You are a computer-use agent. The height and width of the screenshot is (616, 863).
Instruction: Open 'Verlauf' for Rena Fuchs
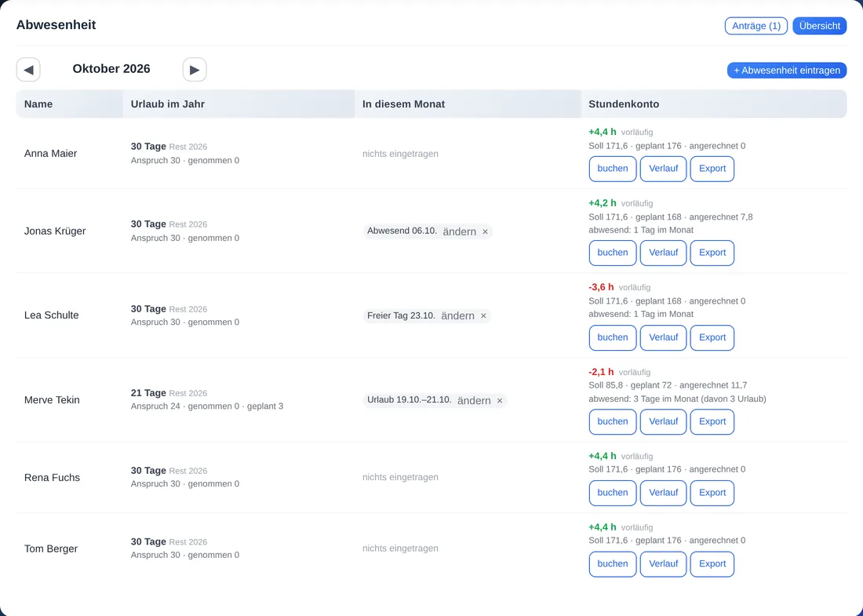[x=663, y=494]
